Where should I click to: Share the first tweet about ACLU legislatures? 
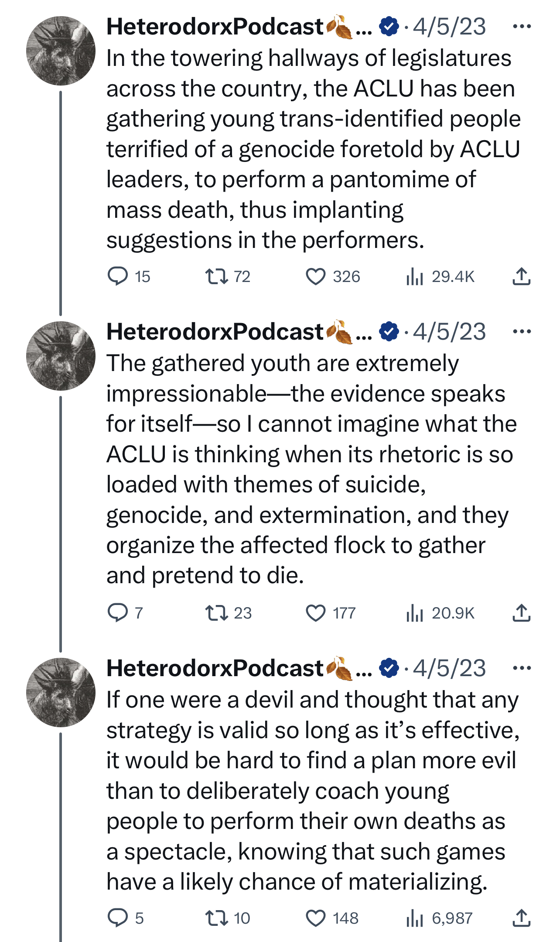[x=521, y=276]
